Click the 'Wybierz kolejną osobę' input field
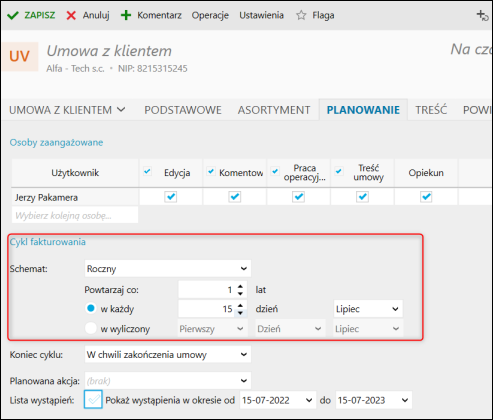493x420 pixels. [x=75, y=215]
